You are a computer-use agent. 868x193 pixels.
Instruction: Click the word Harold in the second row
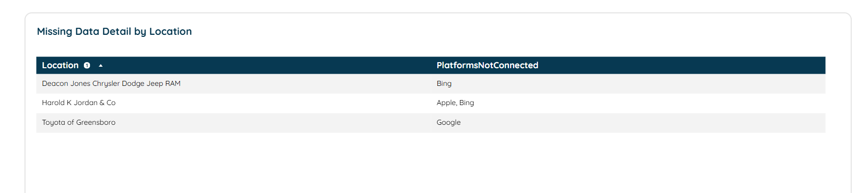click(53, 103)
